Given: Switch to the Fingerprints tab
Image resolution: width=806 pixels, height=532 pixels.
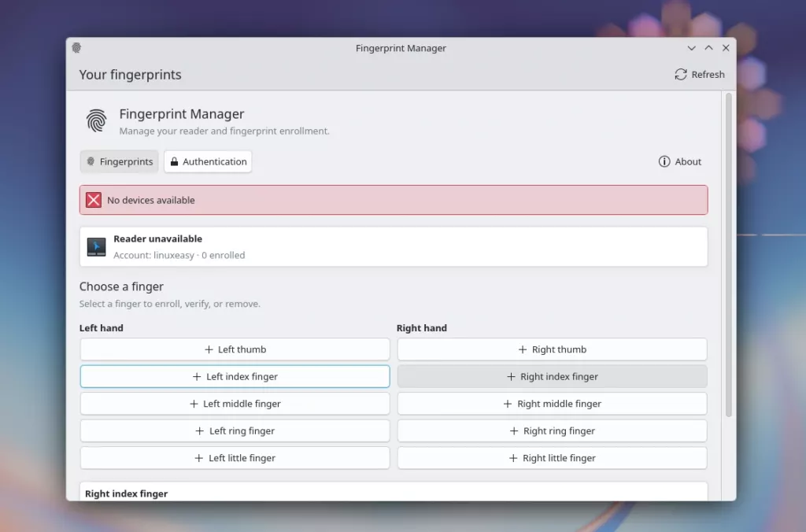Looking at the screenshot, I should (x=120, y=161).
